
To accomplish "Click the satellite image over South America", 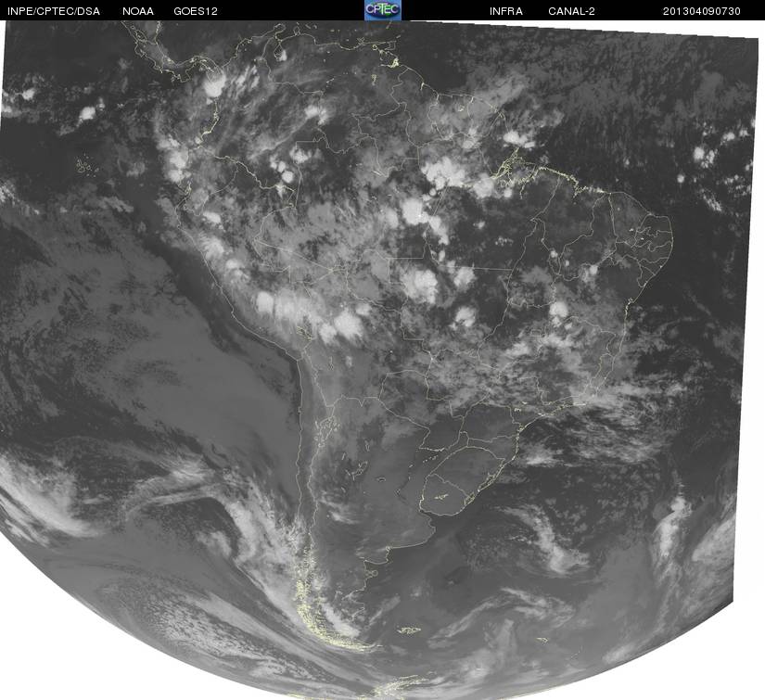I will 382,360.
